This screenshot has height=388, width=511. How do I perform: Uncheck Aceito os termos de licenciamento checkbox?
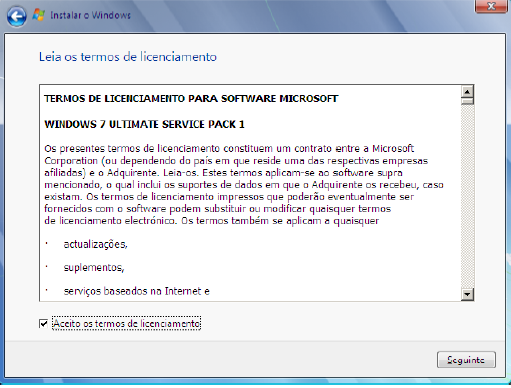[x=43, y=323]
